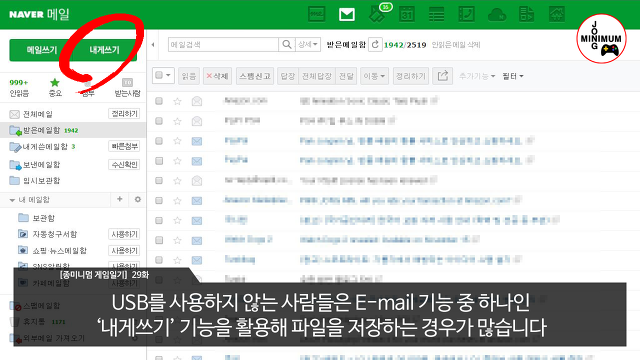Tick the select-all checkbox in toolbar
640x360 pixels.
(159, 75)
